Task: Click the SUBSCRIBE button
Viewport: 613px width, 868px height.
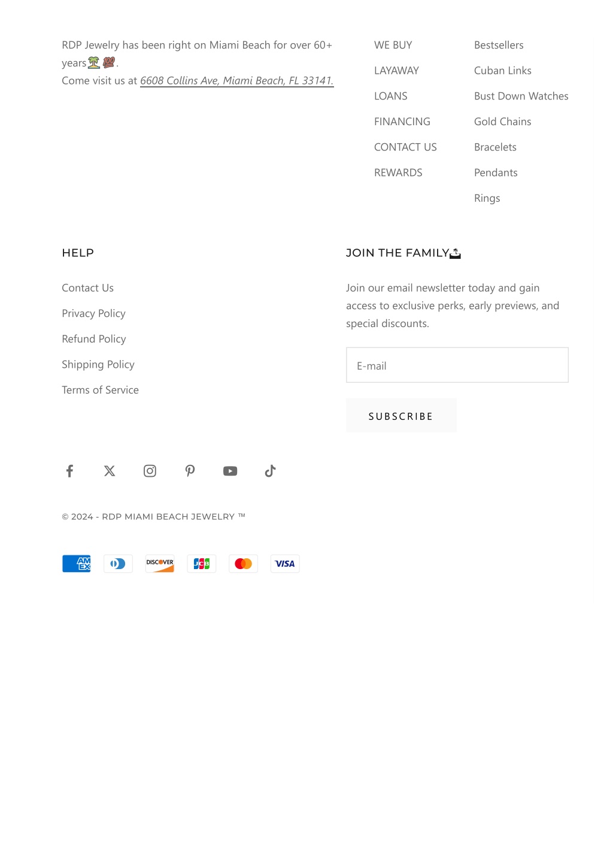Action: 401,416
